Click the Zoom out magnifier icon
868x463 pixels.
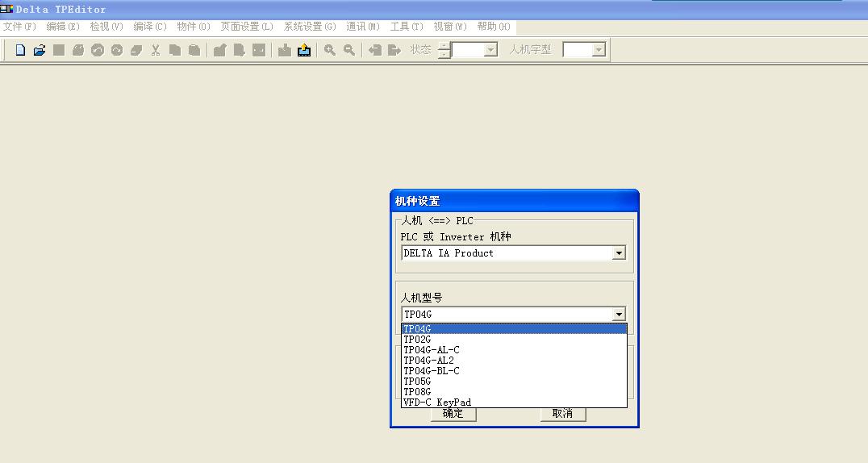(349, 50)
